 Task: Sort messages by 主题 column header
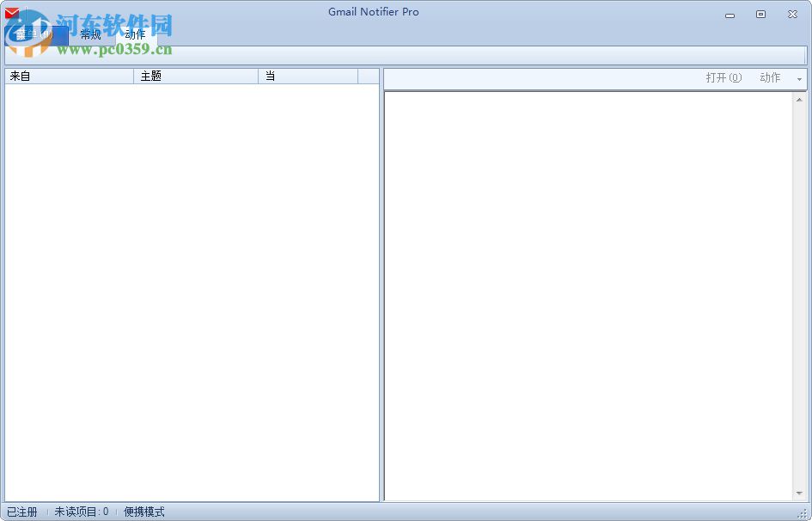pyautogui.click(x=196, y=77)
